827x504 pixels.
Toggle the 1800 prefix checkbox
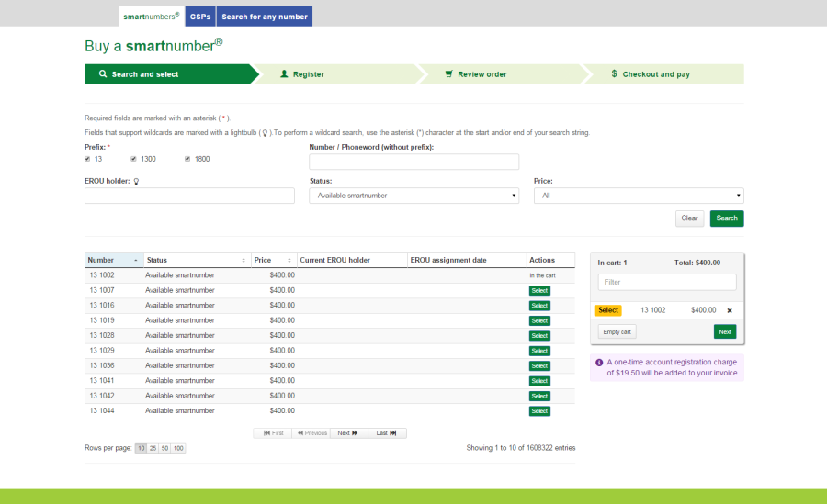pyautogui.click(x=187, y=159)
